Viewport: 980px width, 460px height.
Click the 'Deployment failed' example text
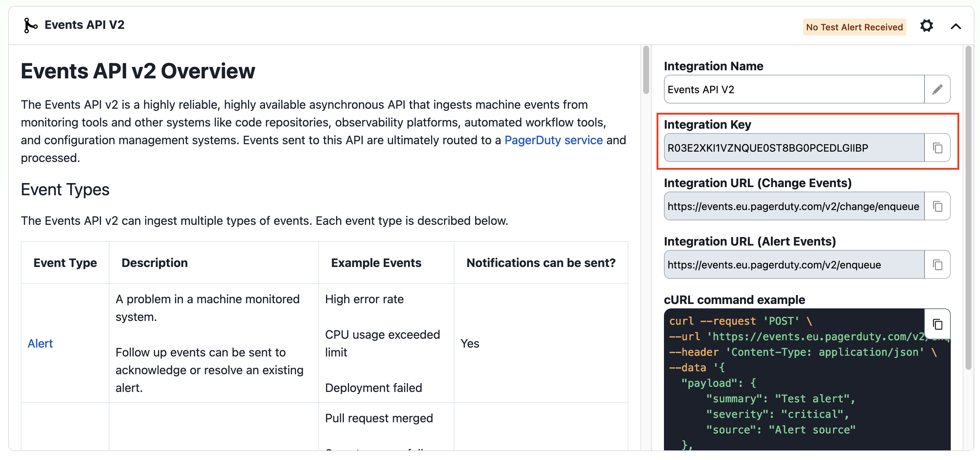coord(373,388)
